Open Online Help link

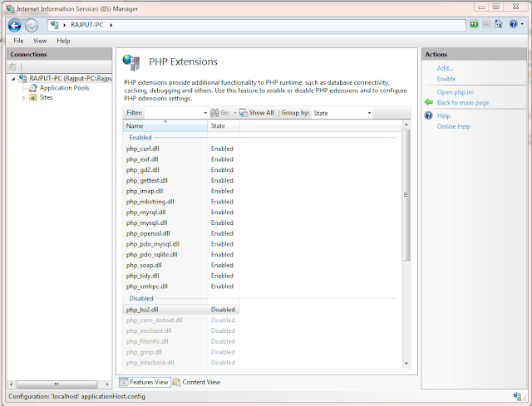[x=454, y=126]
